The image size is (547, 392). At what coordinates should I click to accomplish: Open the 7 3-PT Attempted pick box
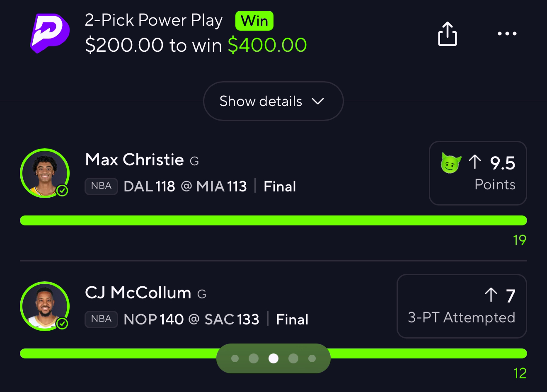click(462, 306)
